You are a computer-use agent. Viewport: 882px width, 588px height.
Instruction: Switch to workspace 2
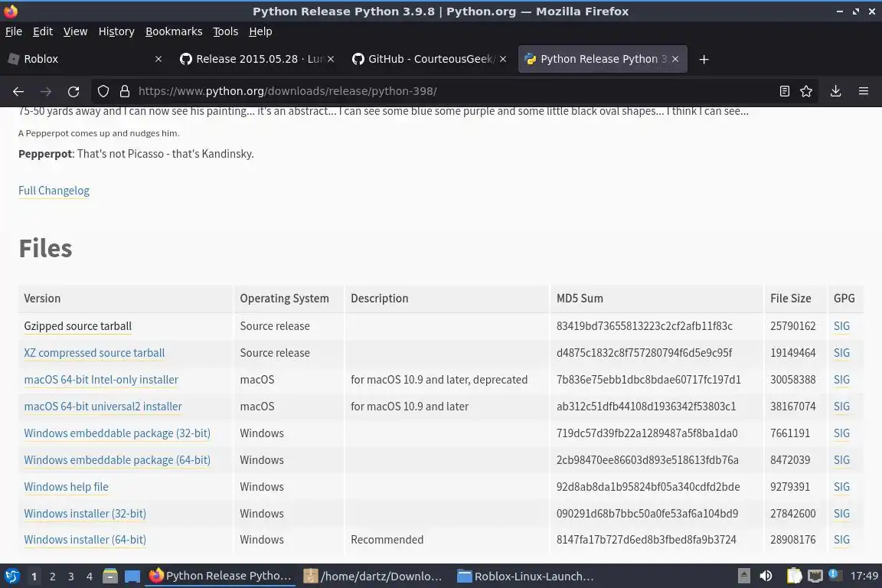(52, 577)
